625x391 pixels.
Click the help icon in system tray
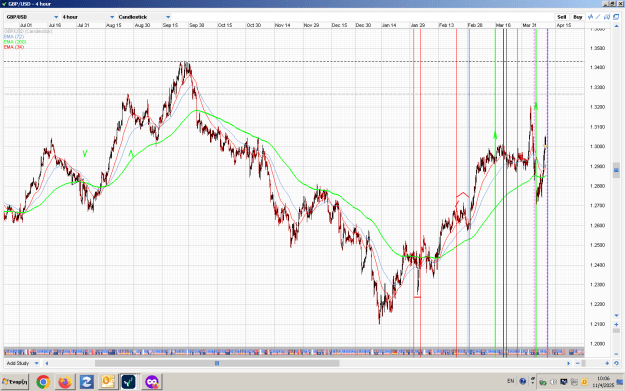(523, 381)
